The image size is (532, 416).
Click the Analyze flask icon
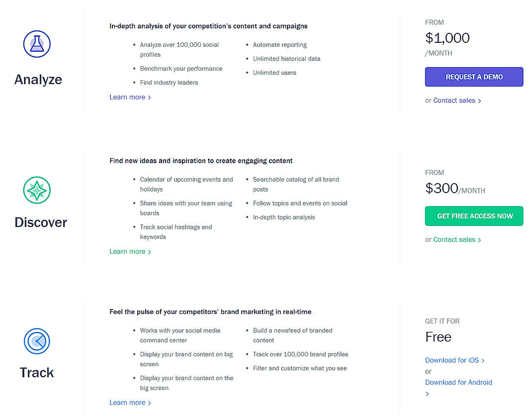tap(37, 44)
